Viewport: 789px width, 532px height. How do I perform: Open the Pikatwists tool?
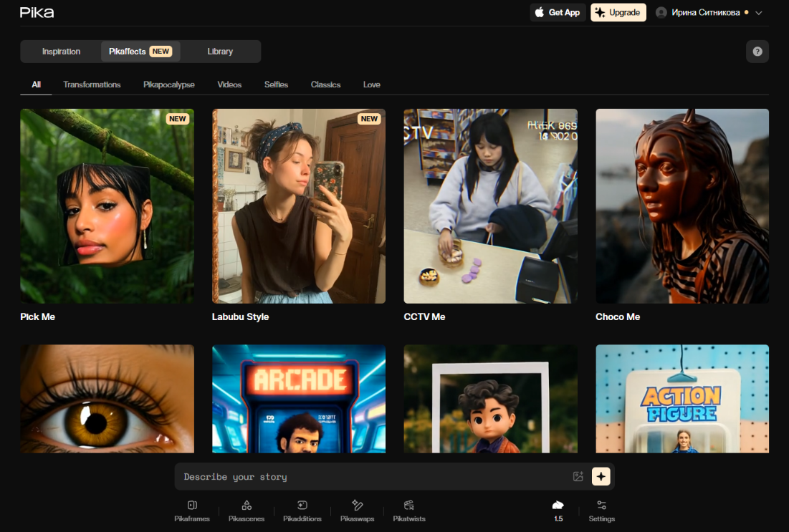point(409,511)
